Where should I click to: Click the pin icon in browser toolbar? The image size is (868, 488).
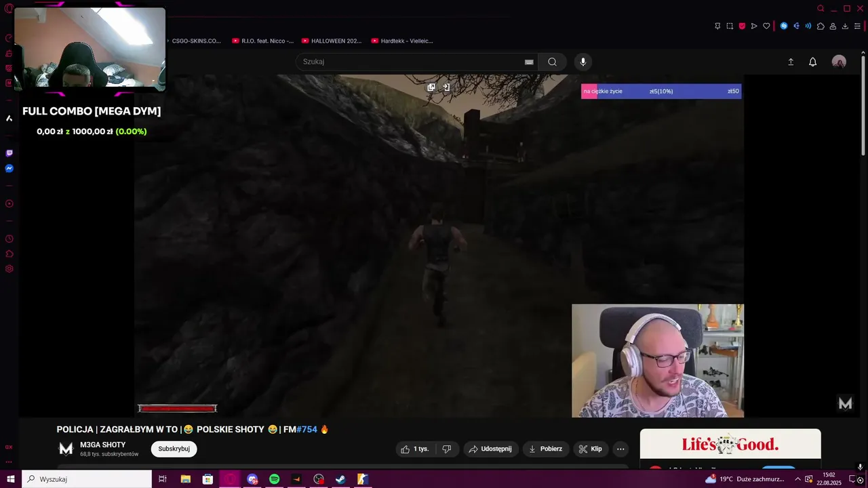(x=717, y=26)
